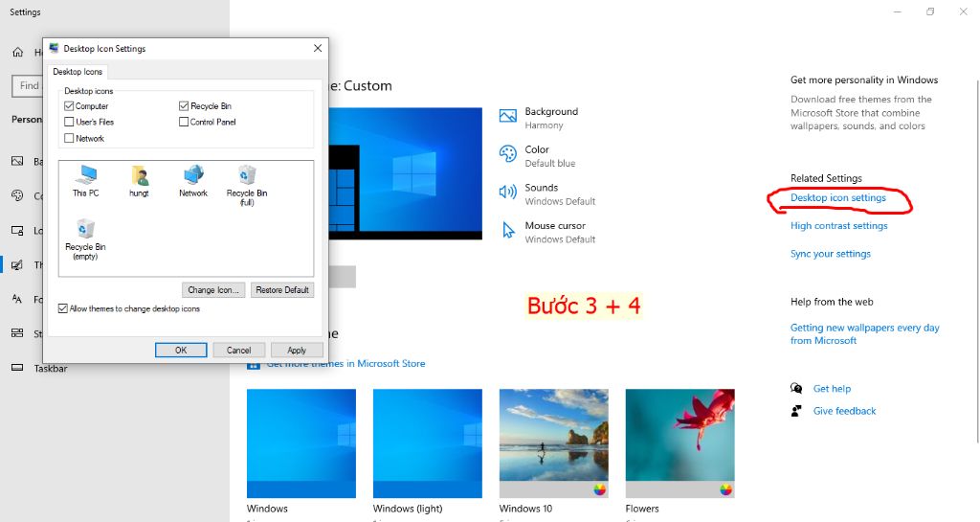Open Taskbar settings in sidebar
Image resolution: width=980 pixels, height=522 pixels.
(x=51, y=368)
